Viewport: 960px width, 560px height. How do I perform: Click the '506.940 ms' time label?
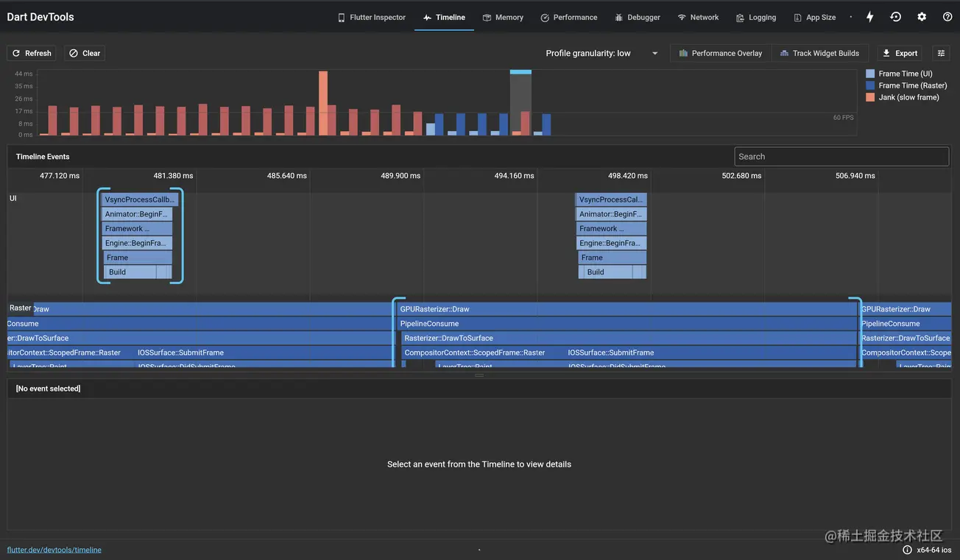point(855,176)
